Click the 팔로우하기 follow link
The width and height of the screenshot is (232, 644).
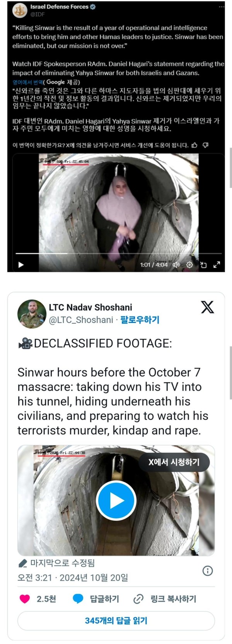click(140, 320)
